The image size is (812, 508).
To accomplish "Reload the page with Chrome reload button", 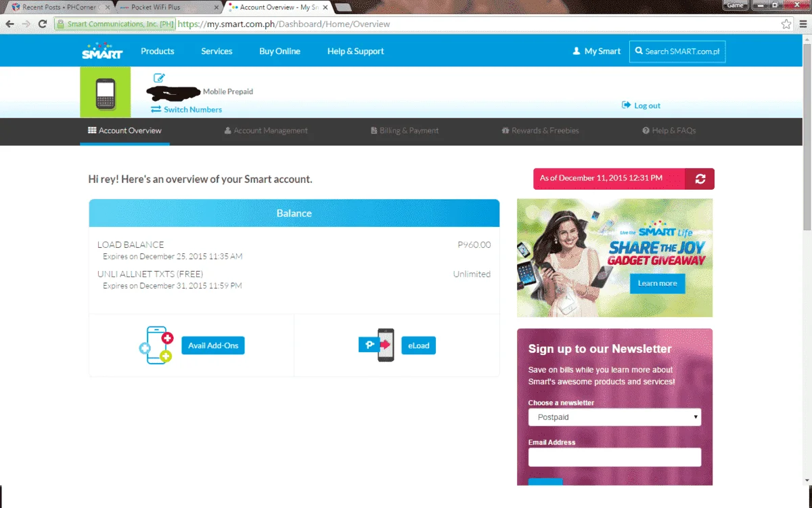I will pyautogui.click(x=42, y=24).
